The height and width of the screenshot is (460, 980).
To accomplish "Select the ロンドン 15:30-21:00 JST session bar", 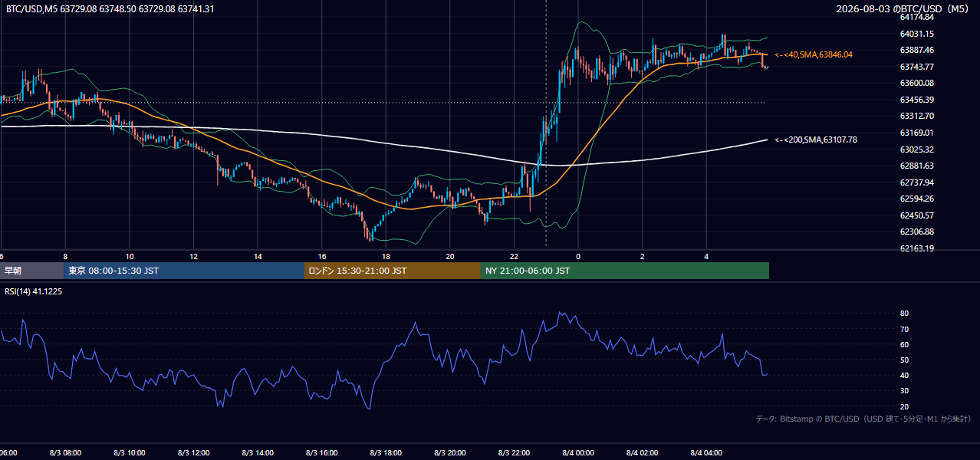I will (x=393, y=271).
